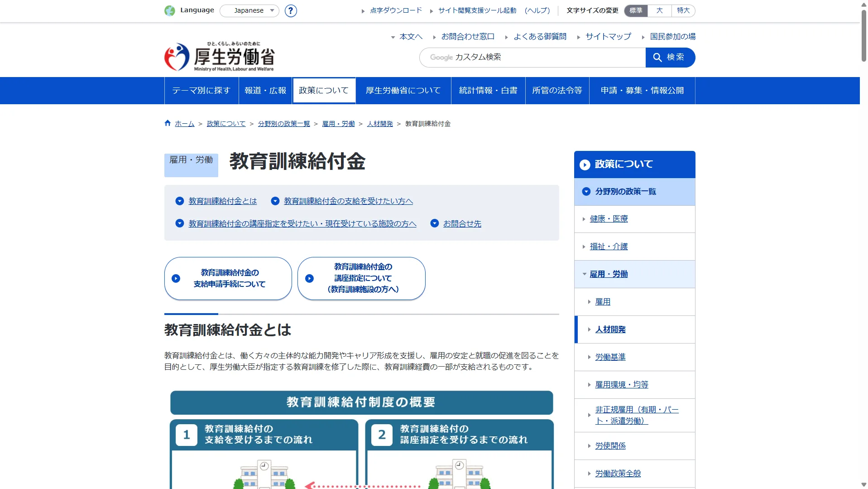Click お問合せ先 anchor link
Image resolution: width=868 pixels, height=489 pixels.
point(462,223)
